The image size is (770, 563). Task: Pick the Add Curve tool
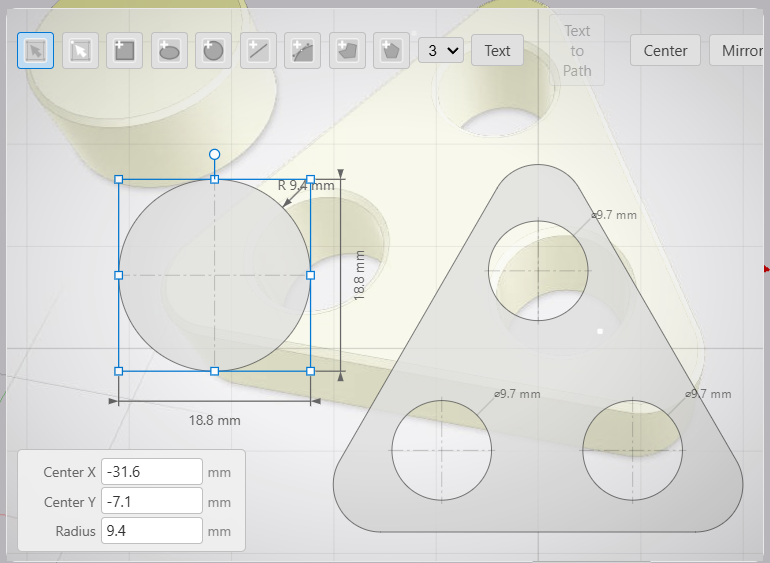tap(302, 51)
